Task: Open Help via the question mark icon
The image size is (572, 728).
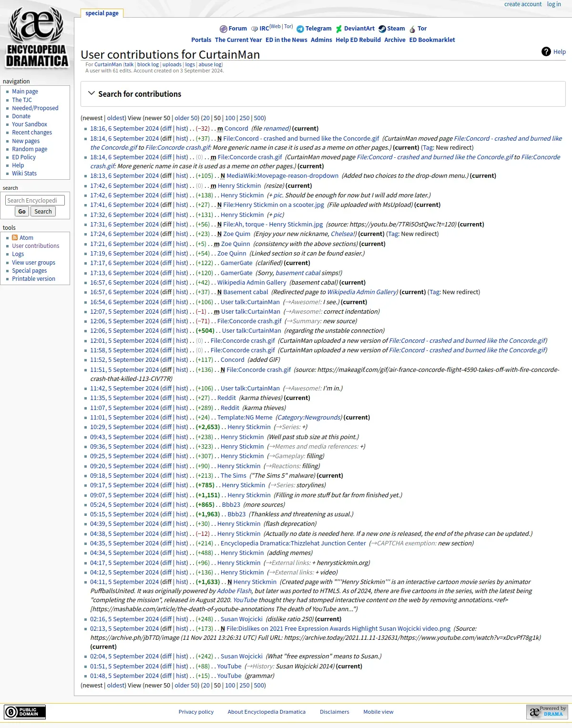Action: [546, 51]
